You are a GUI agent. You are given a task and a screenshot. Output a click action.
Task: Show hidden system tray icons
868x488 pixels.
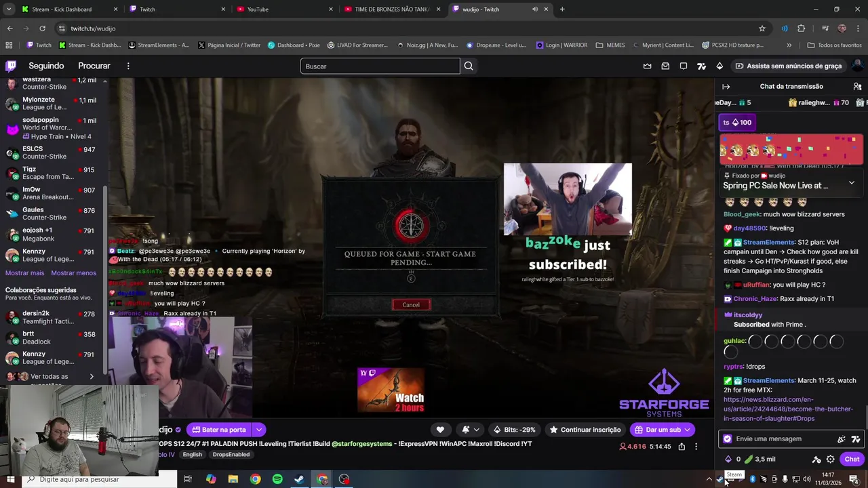click(x=709, y=479)
